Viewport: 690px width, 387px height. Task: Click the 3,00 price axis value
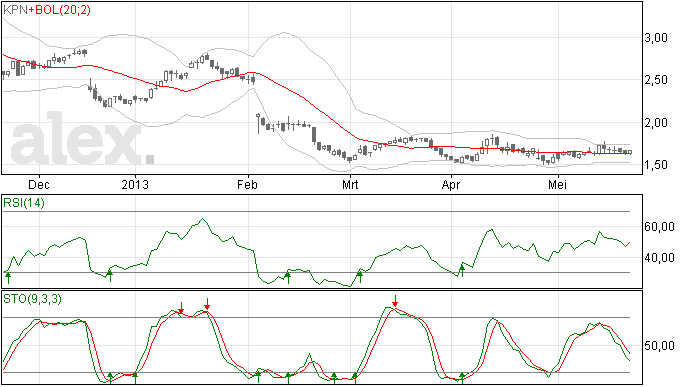point(656,38)
